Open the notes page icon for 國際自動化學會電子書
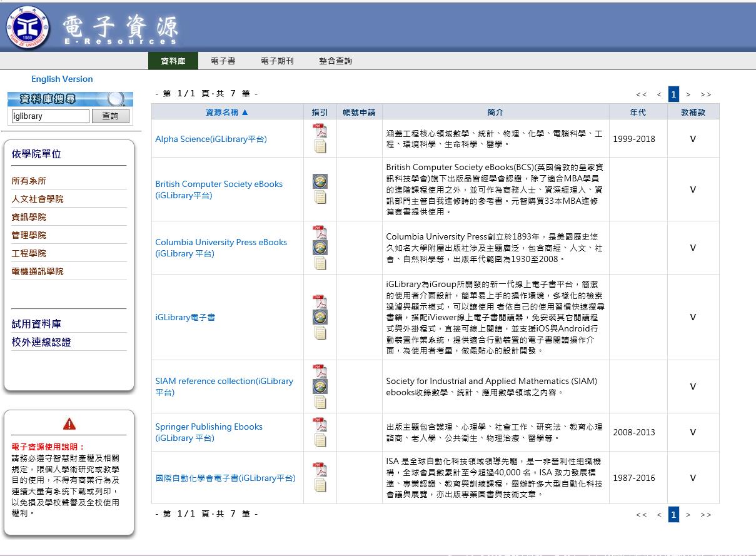The height and width of the screenshot is (556, 756). [x=320, y=486]
